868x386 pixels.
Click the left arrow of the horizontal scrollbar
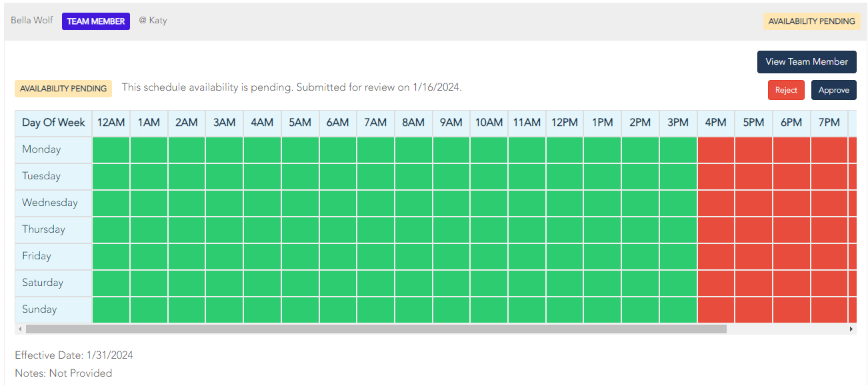pyautogui.click(x=20, y=329)
